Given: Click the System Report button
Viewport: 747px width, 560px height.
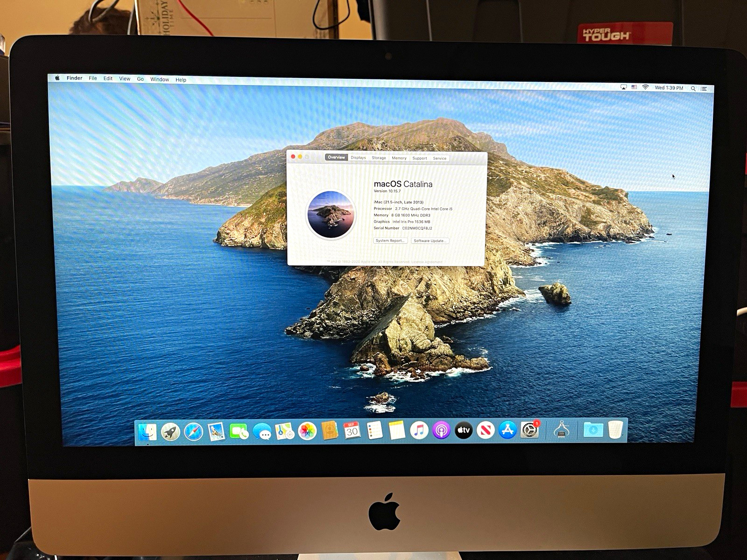Looking at the screenshot, I should (390, 240).
